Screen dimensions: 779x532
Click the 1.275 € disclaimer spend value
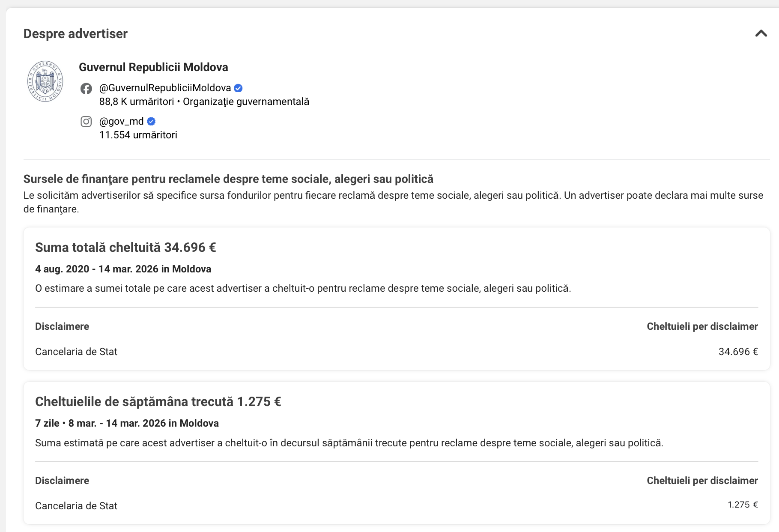(x=743, y=505)
